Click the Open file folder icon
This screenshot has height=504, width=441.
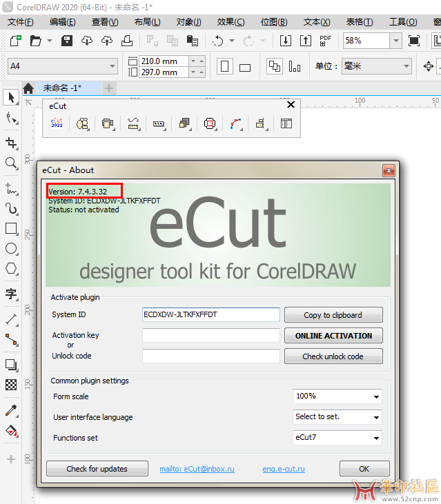click(x=35, y=41)
